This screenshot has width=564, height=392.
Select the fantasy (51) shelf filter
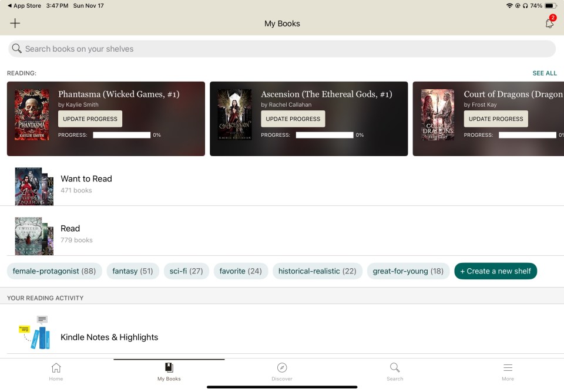click(x=133, y=271)
